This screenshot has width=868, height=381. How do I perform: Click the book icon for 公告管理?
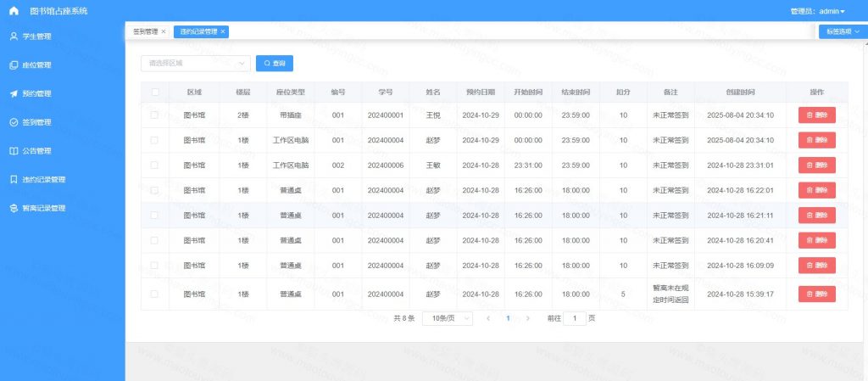coord(14,151)
